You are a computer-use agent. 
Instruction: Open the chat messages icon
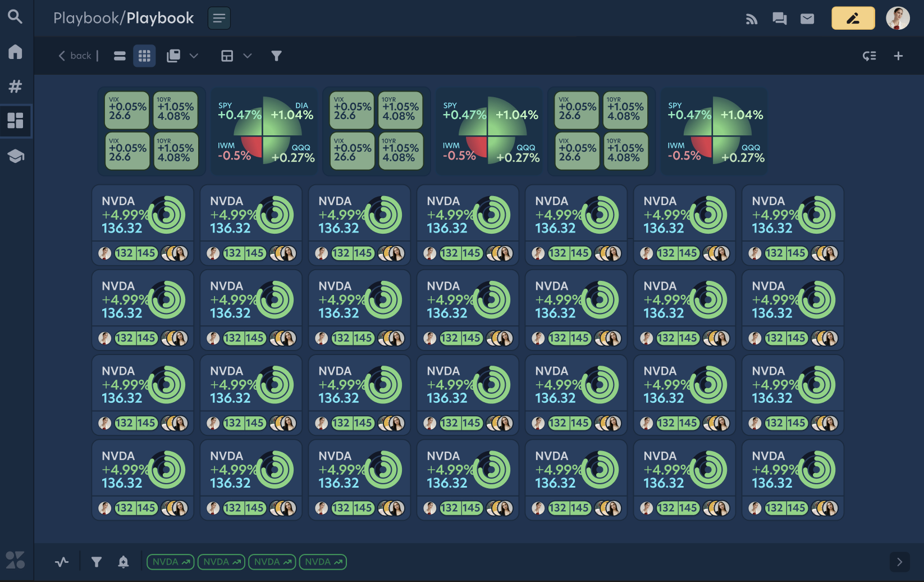[779, 19]
